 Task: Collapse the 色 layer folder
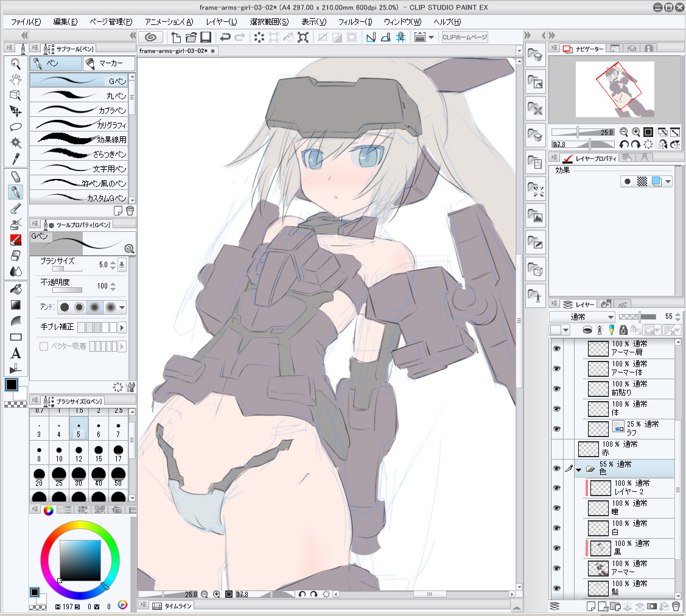click(579, 470)
